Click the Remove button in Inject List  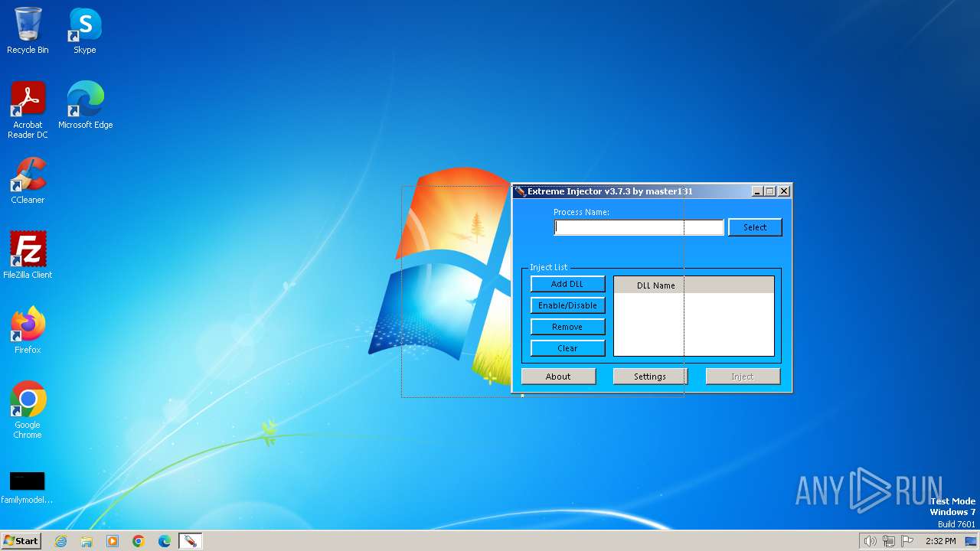(567, 327)
